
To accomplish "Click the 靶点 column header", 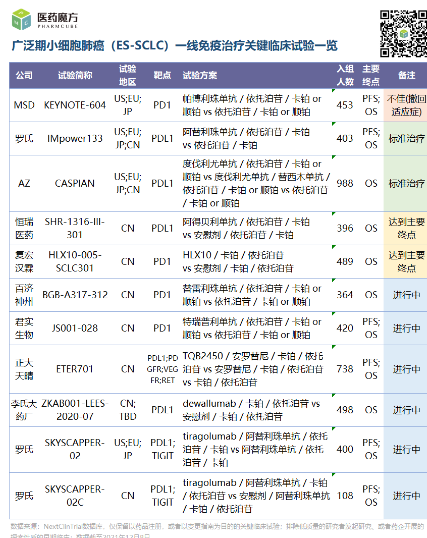I will (x=162, y=75).
